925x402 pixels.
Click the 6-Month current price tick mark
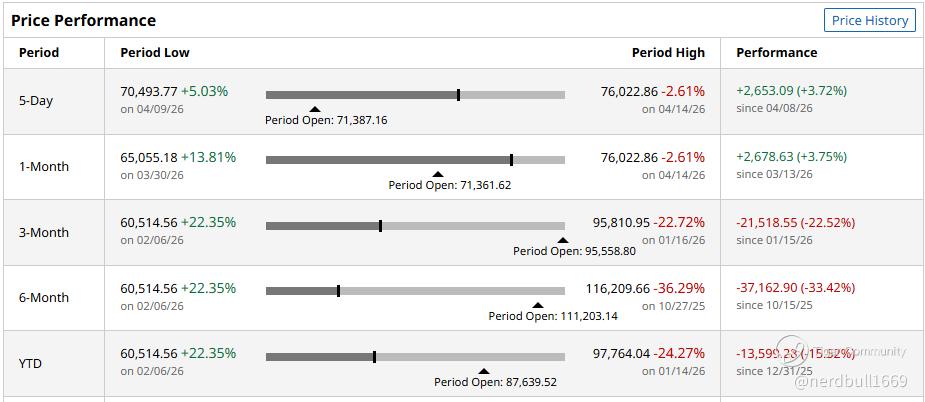point(338,291)
